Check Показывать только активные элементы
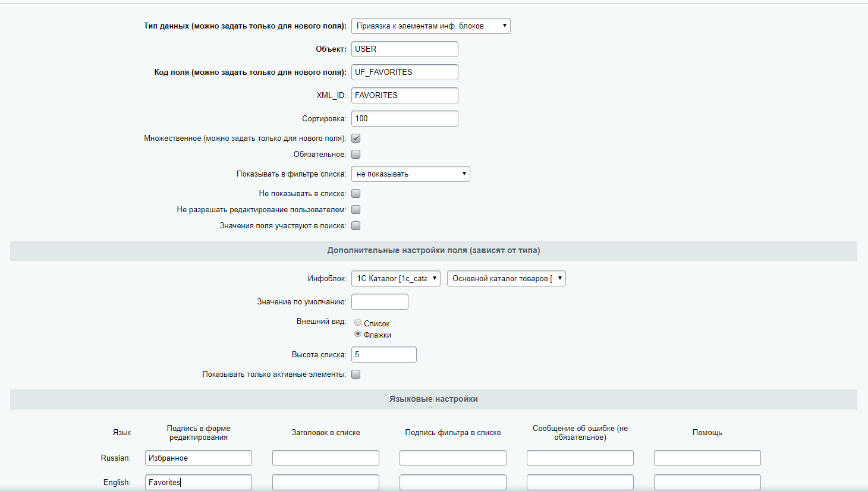The image size is (868, 491). pos(356,374)
